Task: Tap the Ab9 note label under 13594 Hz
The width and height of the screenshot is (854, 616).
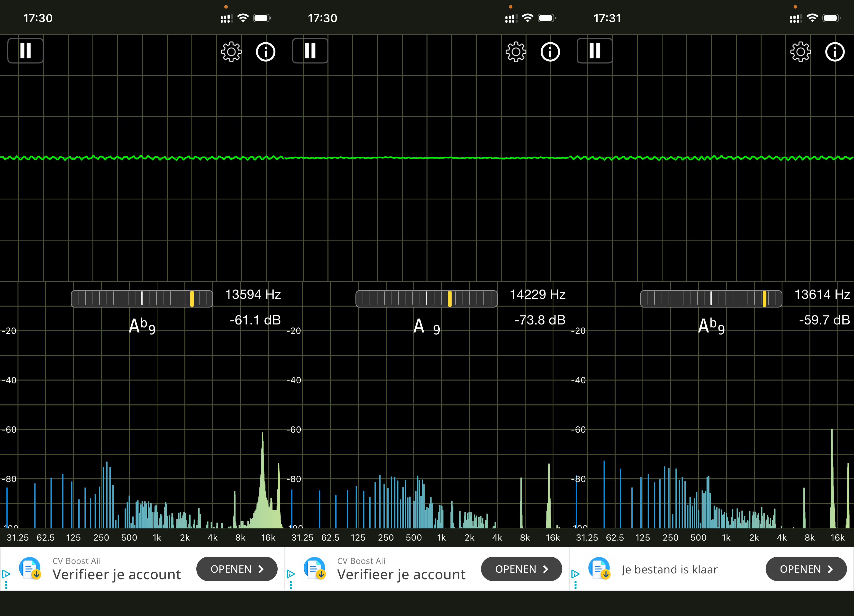Action: point(142,326)
